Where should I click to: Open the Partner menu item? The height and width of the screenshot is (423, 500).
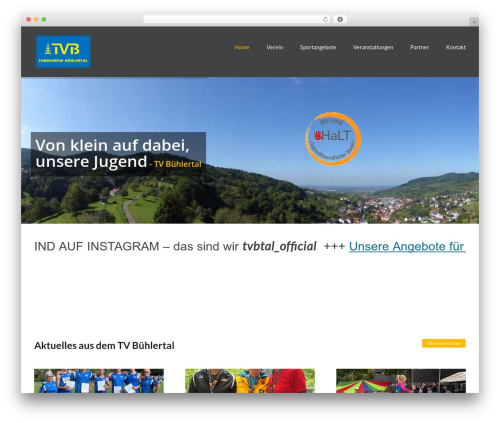419,47
